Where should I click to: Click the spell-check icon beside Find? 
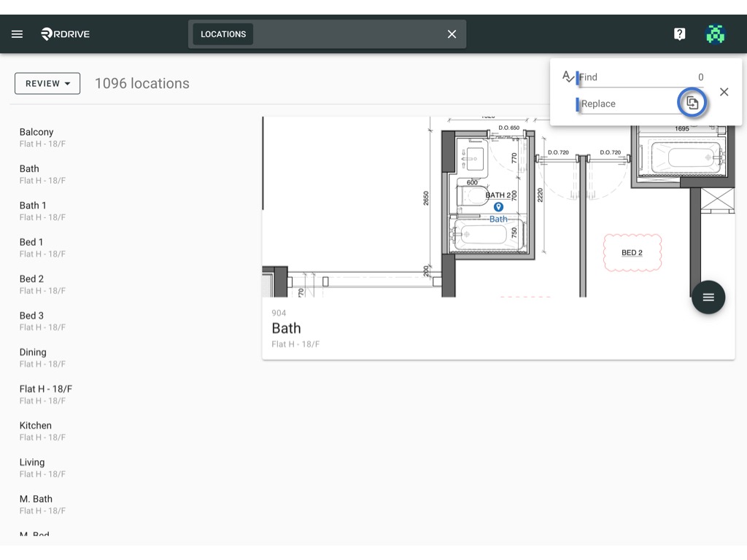click(568, 77)
